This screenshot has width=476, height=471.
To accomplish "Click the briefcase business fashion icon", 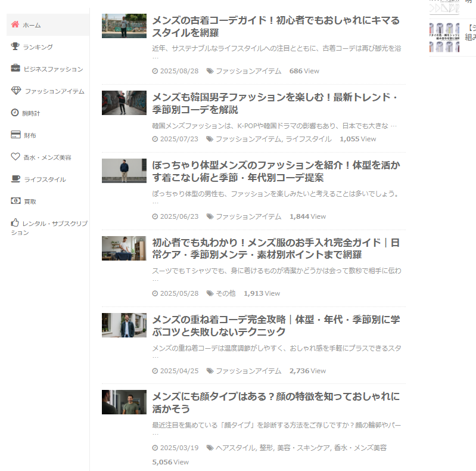I will pyautogui.click(x=15, y=69).
